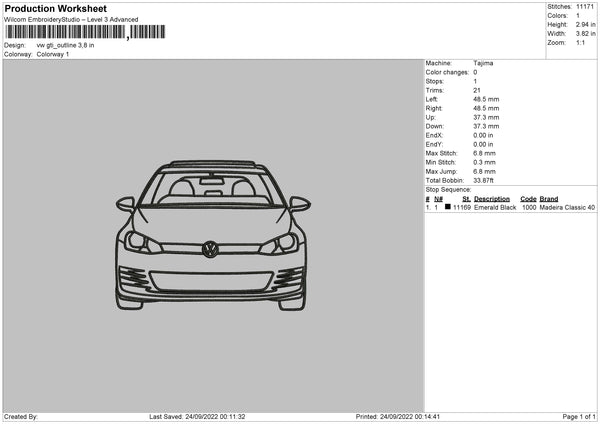Click the Zoom 1:1 value
This screenshot has height=424, width=600.
pos(581,43)
